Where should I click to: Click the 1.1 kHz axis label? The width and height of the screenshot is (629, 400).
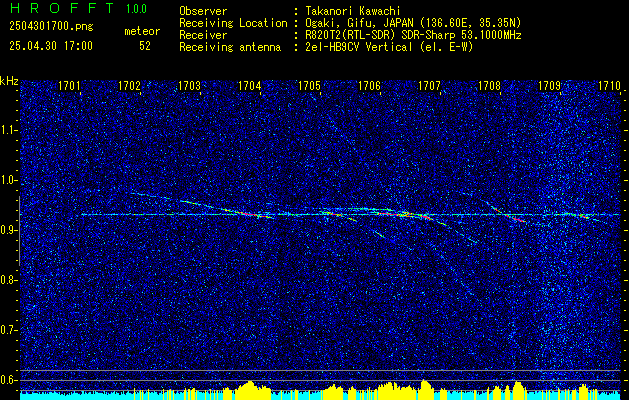[x=8, y=130]
